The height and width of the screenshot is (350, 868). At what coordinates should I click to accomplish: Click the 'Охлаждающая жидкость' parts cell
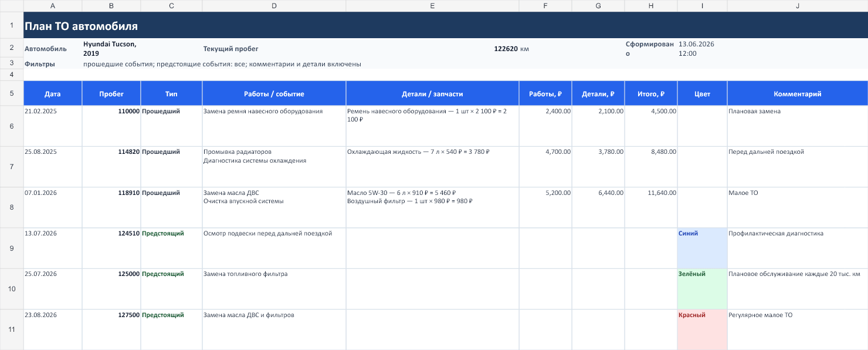click(x=432, y=167)
